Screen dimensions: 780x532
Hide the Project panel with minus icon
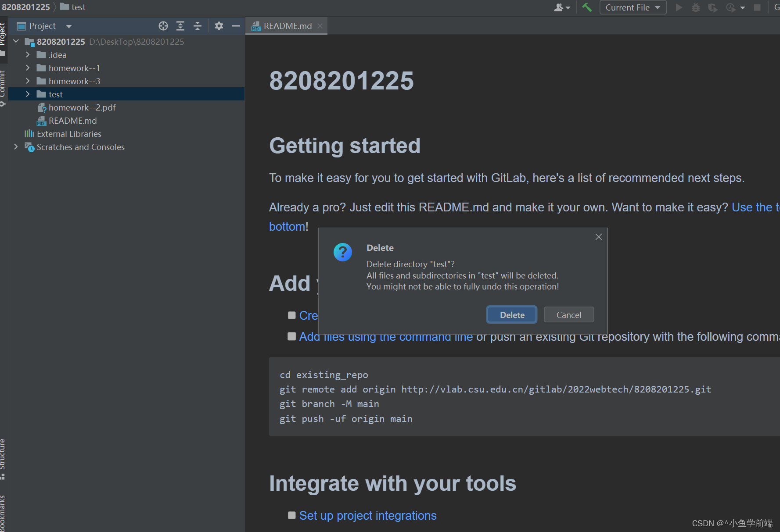point(236,26)
